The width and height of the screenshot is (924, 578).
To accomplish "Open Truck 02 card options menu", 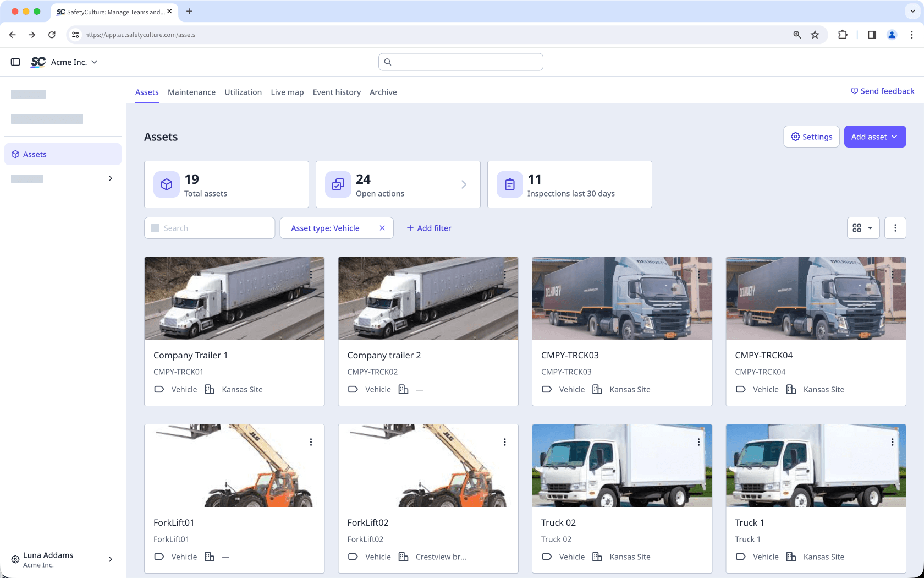I will coord(698,442).
